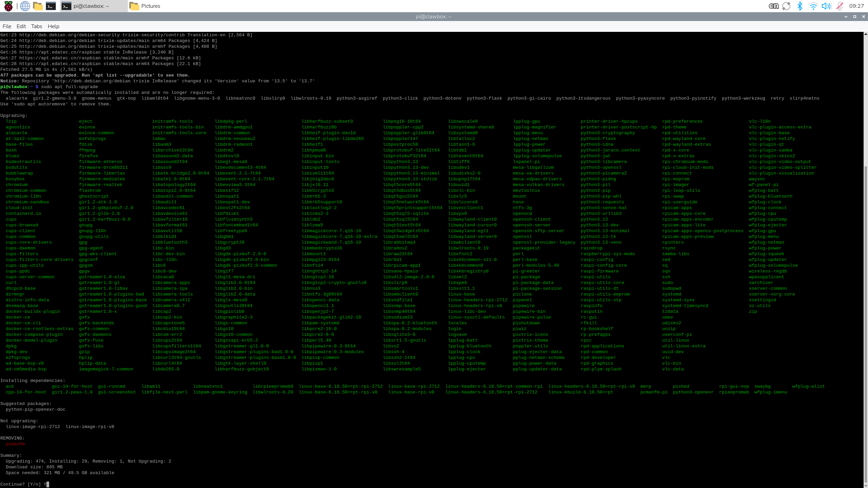The width and height of the screenshot is (868, 488).
Task: Open the file manager launcher icon
Action: click(38, 6)
